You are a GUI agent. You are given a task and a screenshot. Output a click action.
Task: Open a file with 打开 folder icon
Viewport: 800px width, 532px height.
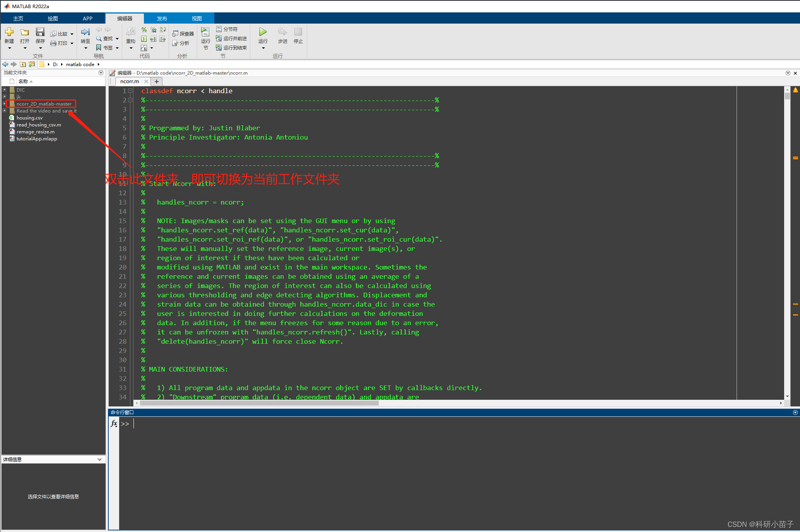(x=25, y=32)
